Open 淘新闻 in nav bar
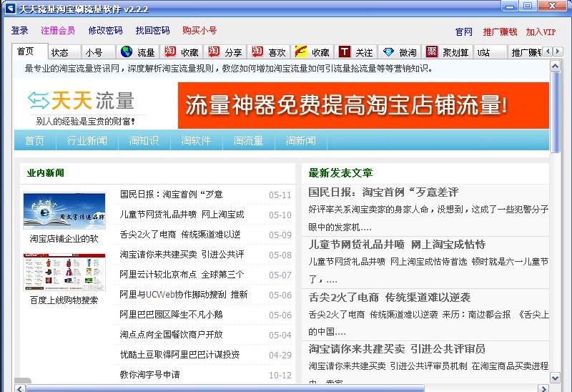The height and width of the screenshot is (392, 572). pos(301,140)
